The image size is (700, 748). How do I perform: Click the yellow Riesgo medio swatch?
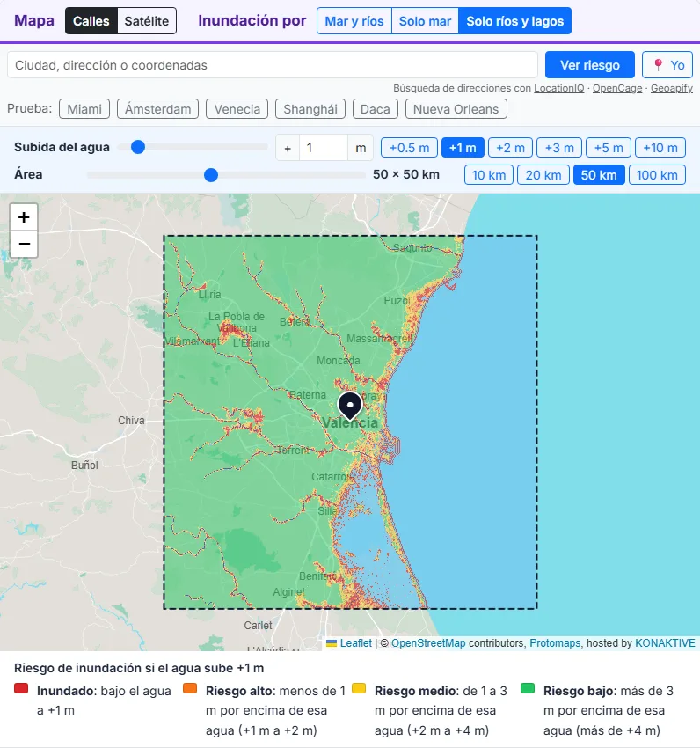(x=359, y=688)
